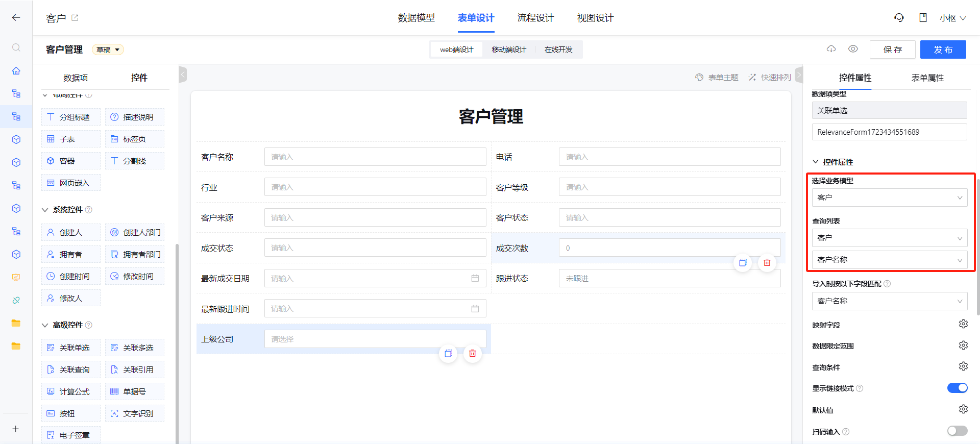Screen dimensions: 980x444
Task: Switch to 在线开发 tab
Action: [558, 50]
